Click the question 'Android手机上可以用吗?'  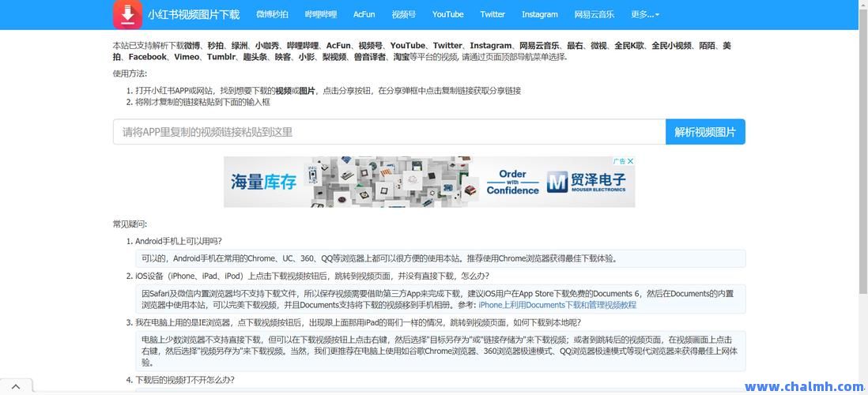click(178, 241)
